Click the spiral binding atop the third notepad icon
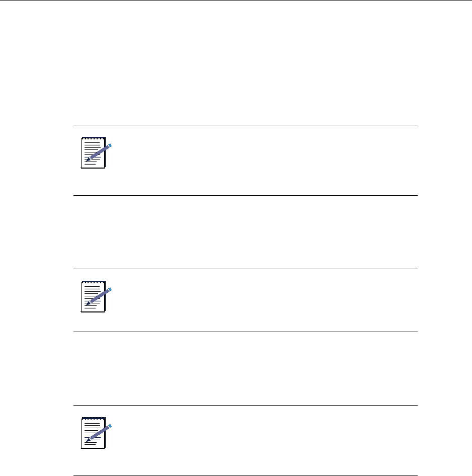The height and width of the screenshot is (476, 472). click(x=93, y=418)
